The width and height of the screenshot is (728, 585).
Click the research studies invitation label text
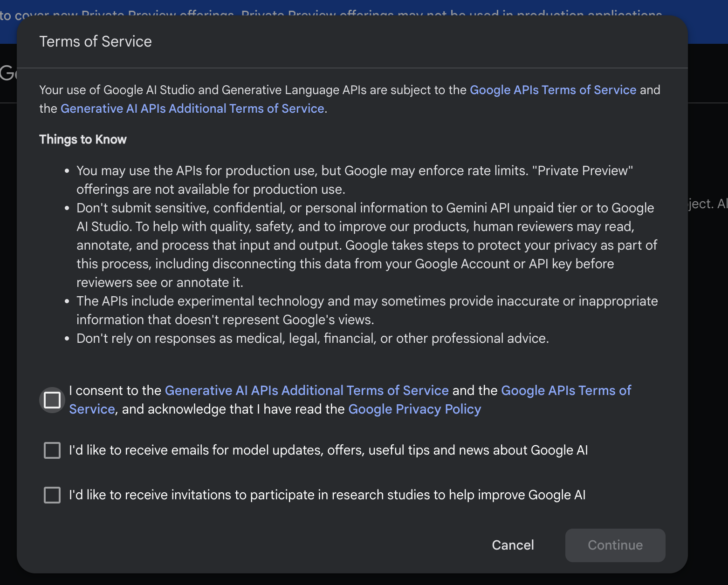[327, 495]
